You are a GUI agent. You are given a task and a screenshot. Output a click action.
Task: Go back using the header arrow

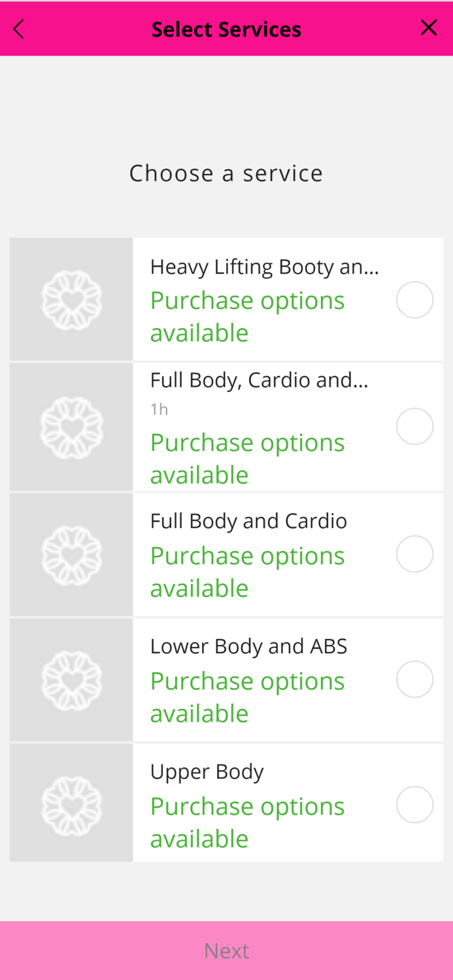click(19, 29)
